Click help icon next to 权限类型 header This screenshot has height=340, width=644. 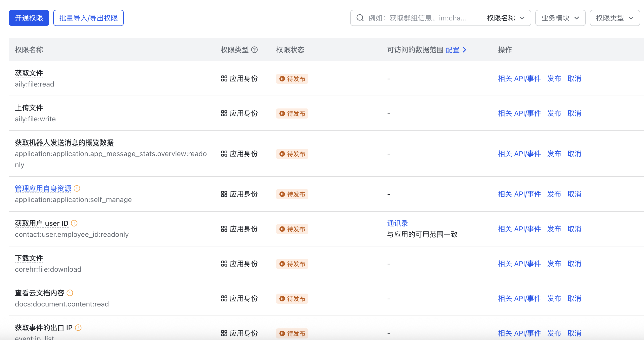[255, 50]
